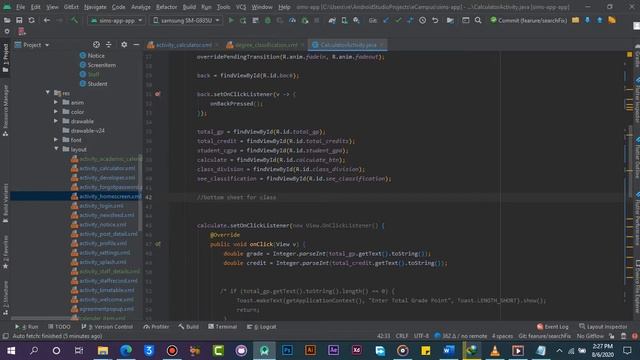Image resolution: width=640 pixels, height=360 pixels.
Task: Select activity_homescreen.xml in the project tree
Action: coord(76,196)
